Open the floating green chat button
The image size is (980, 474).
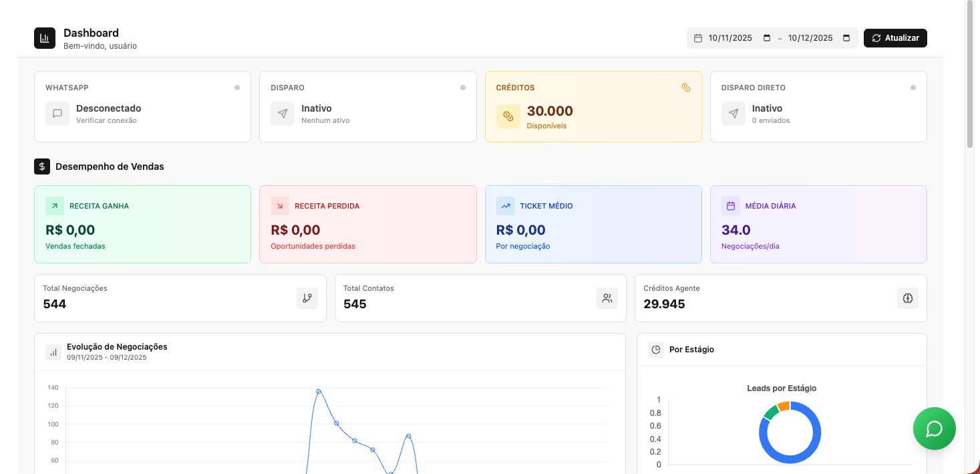click(934, 429)
